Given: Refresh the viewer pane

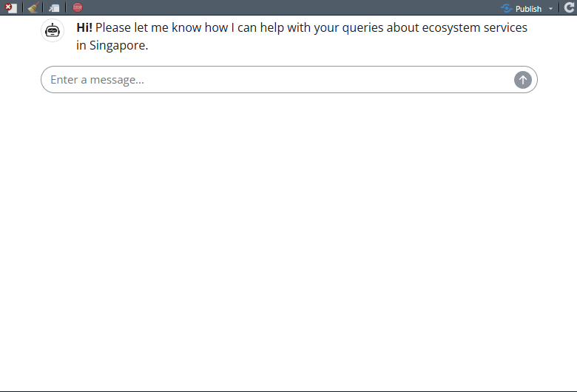Looking at the screenshot, I should pos(569,8).
